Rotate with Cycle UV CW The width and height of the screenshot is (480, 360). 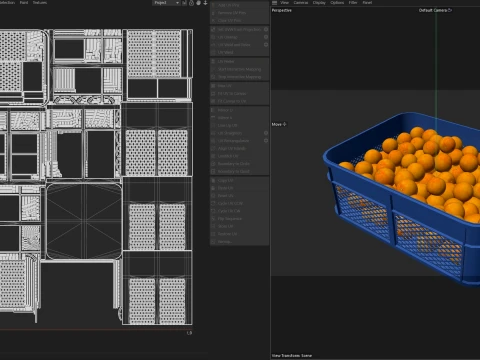point(229,211)
